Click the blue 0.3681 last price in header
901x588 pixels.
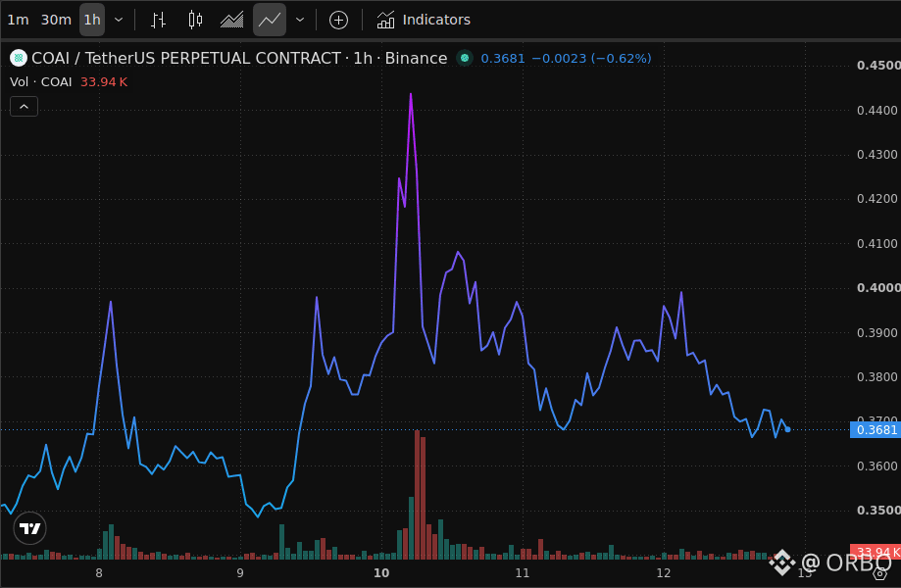(503, 58)
